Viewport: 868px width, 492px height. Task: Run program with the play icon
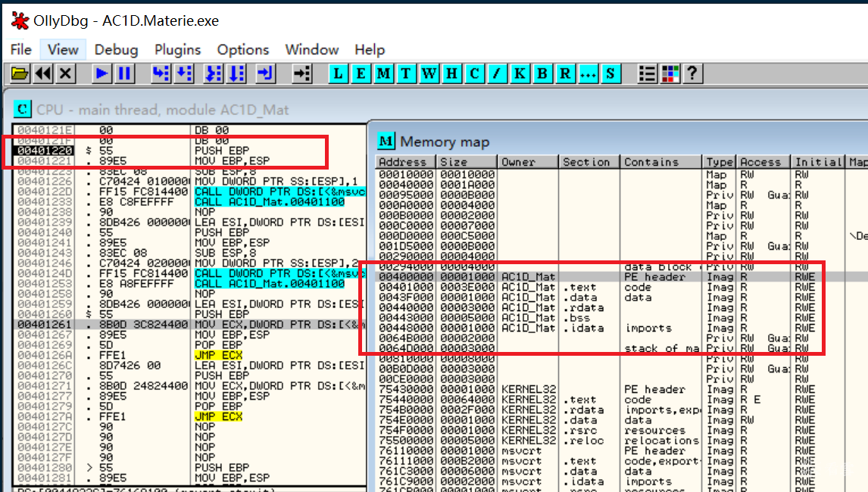101,73
